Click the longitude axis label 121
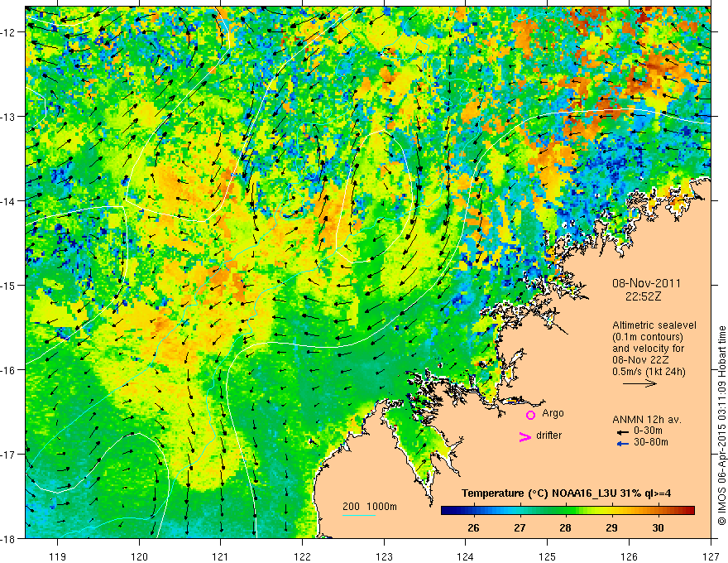 tap(221, 556)
